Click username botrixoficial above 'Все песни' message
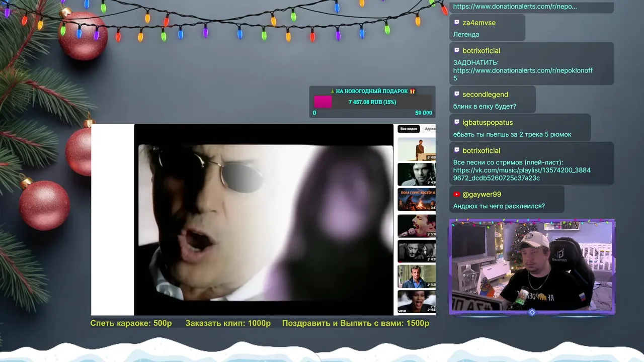Image resolution: width=644 pixels, height=362 pixels. (x=481, y=150)
